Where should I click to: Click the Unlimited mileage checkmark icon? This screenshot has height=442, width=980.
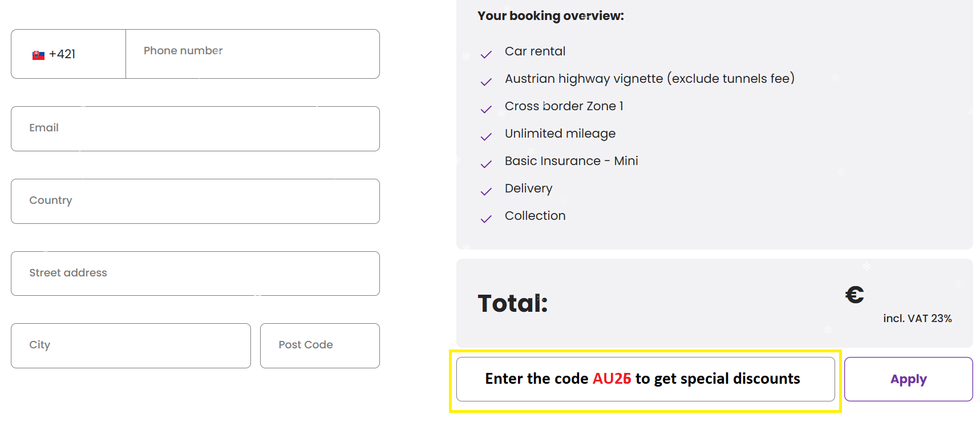coord(486,137)
